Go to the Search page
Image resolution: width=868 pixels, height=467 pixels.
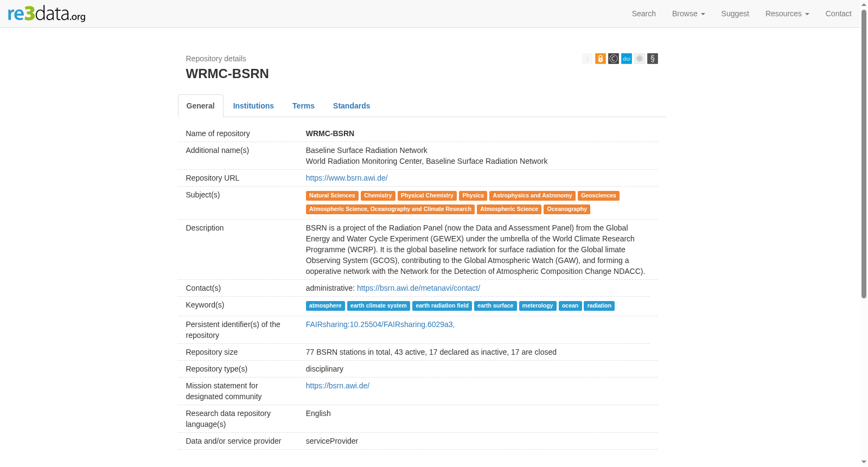644,14
